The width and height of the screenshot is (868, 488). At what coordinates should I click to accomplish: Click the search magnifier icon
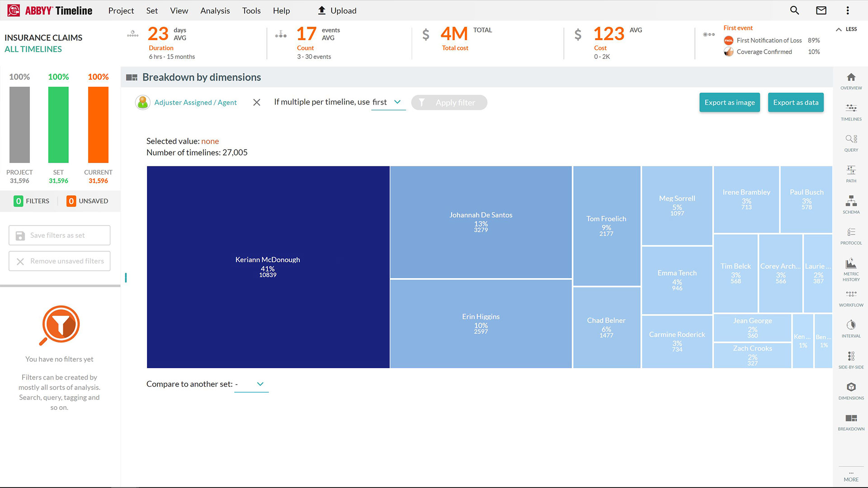(794, 10)
